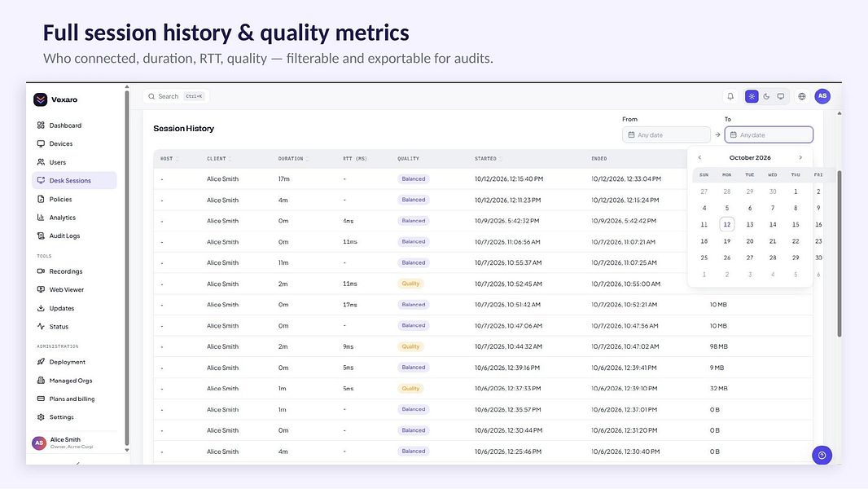Sort table by Duration column
Image resolution: width=868 pixels, height=489 pixels.
point(293,159)
